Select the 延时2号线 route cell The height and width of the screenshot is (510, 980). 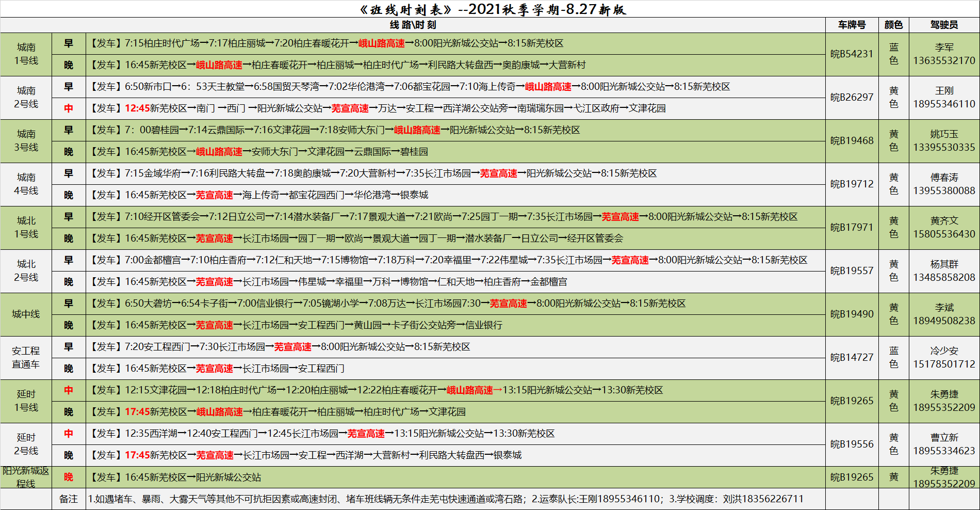point(26,444)
